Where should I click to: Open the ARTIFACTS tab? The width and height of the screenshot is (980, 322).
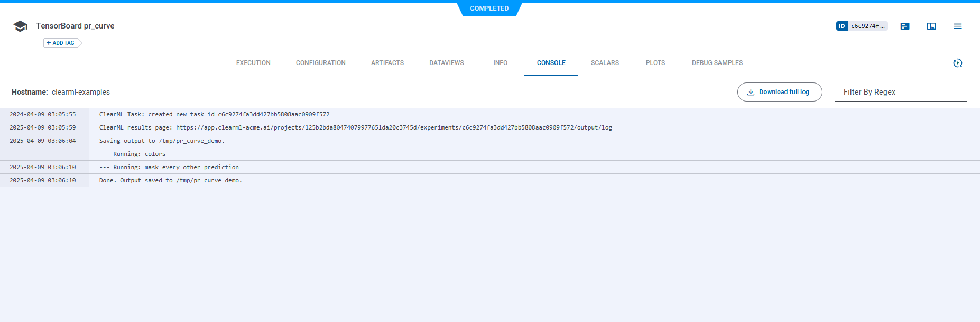tap(387, 63)
